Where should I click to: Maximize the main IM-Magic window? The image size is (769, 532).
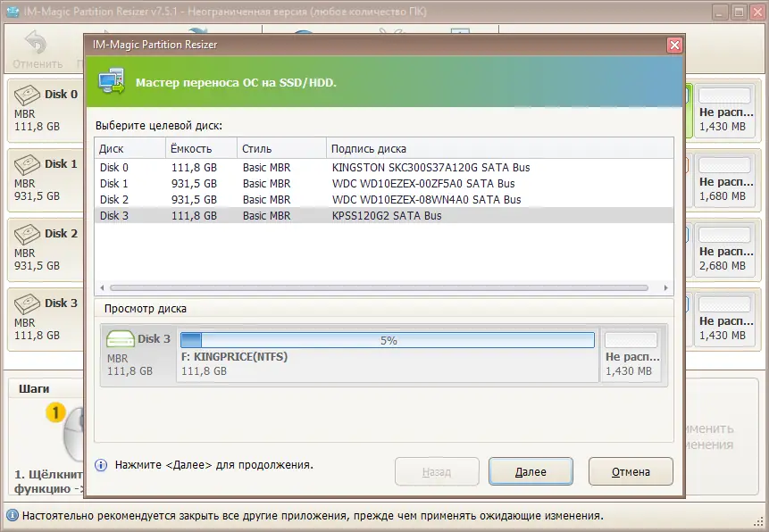[x=739, y=12]
